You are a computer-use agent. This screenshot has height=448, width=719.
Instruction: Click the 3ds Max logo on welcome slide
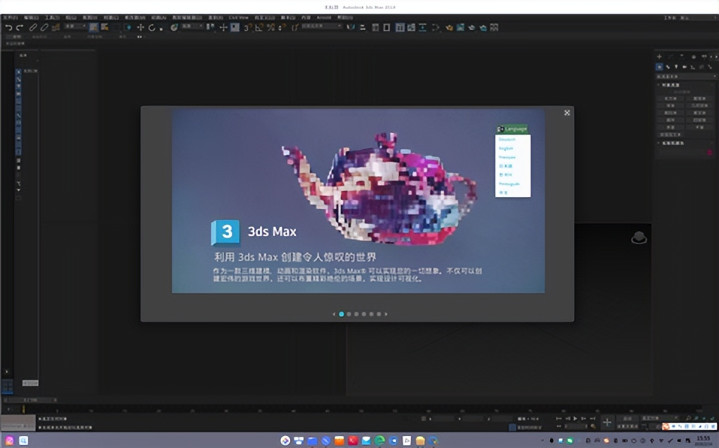tap(226, 233)
